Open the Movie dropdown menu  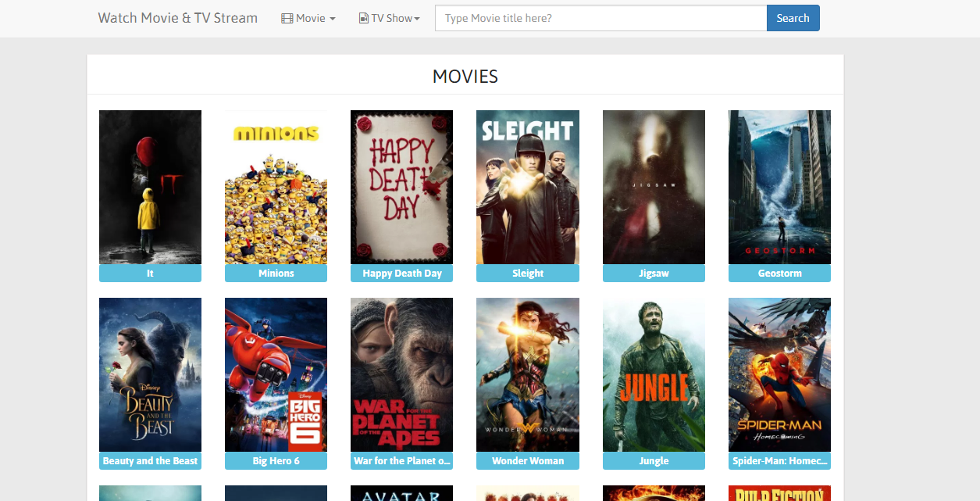tap(308, 17)
